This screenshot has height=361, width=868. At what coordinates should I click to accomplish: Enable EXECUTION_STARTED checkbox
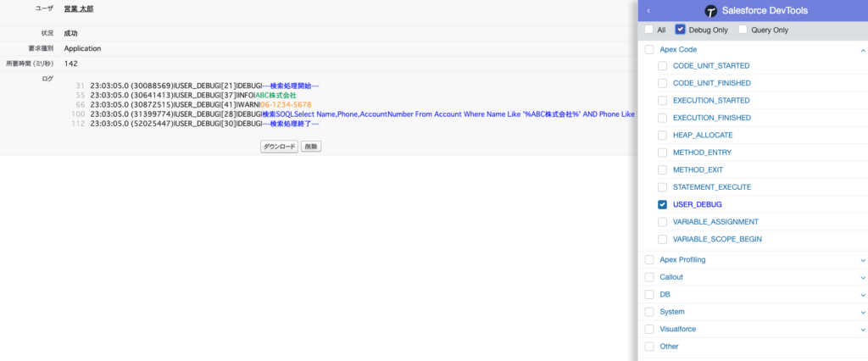pos(662,101)
